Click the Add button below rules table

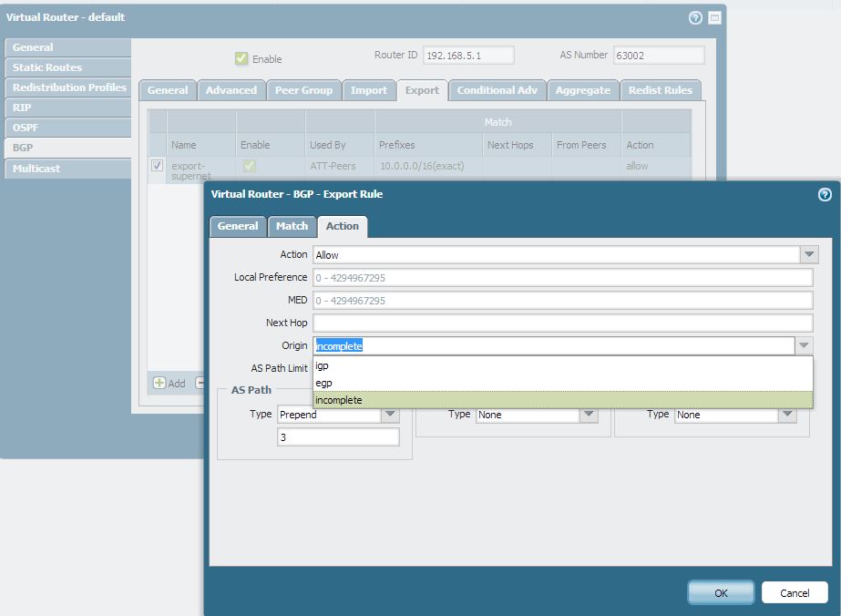coord(169,383)
